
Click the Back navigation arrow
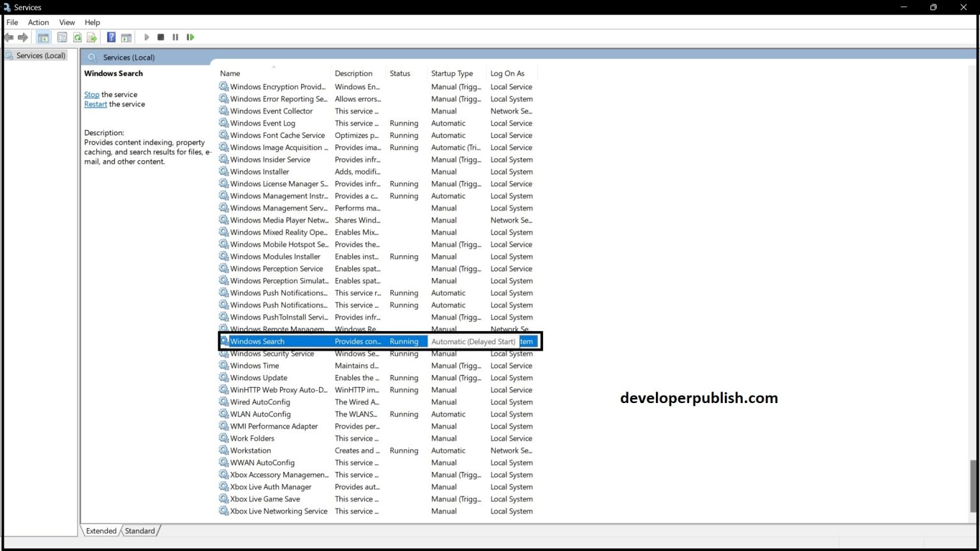coord(9,37)
